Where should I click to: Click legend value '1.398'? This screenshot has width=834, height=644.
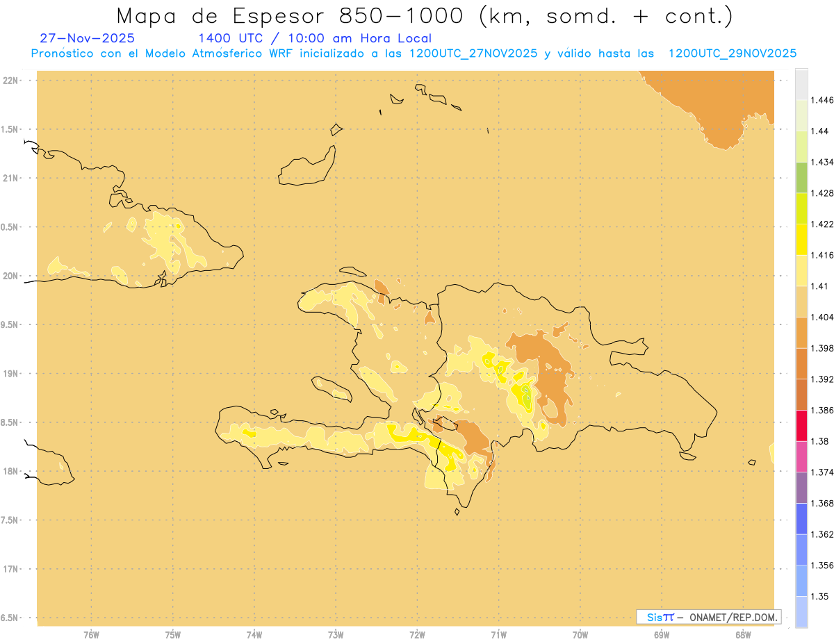822,348
